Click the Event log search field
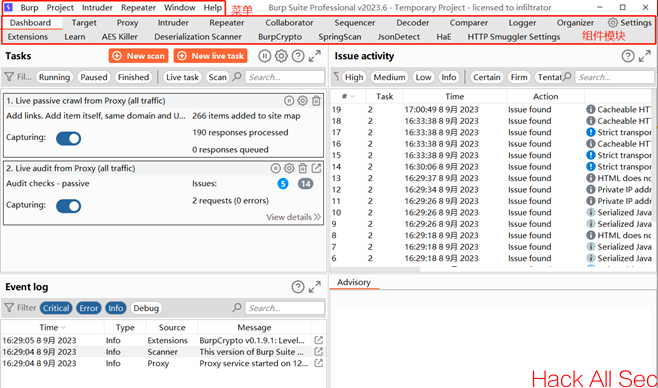The height and width of the screenshot is (388, 658). [x=285, y=308]
